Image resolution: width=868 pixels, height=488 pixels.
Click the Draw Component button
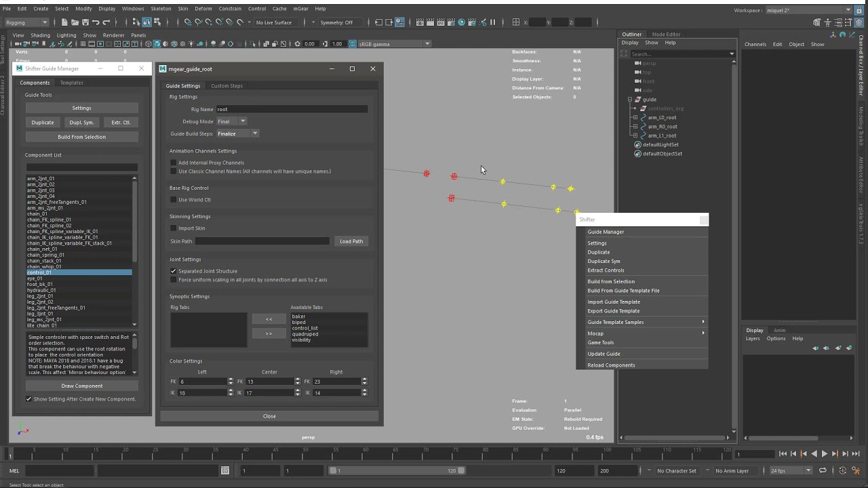[x=82, y=386]
